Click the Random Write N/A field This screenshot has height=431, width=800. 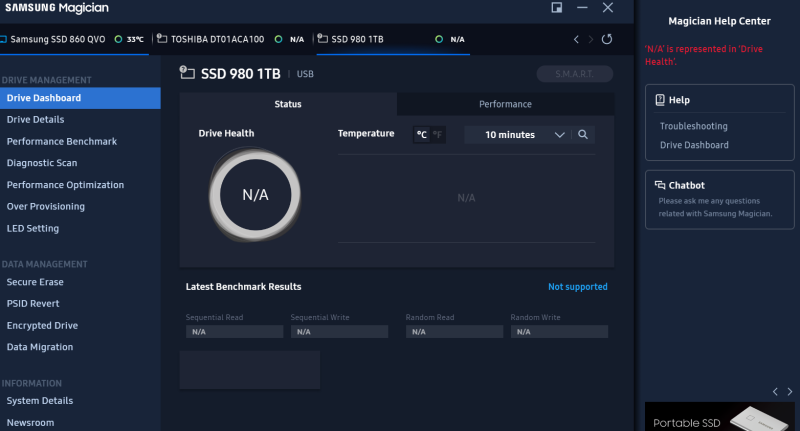coord(559,332)
